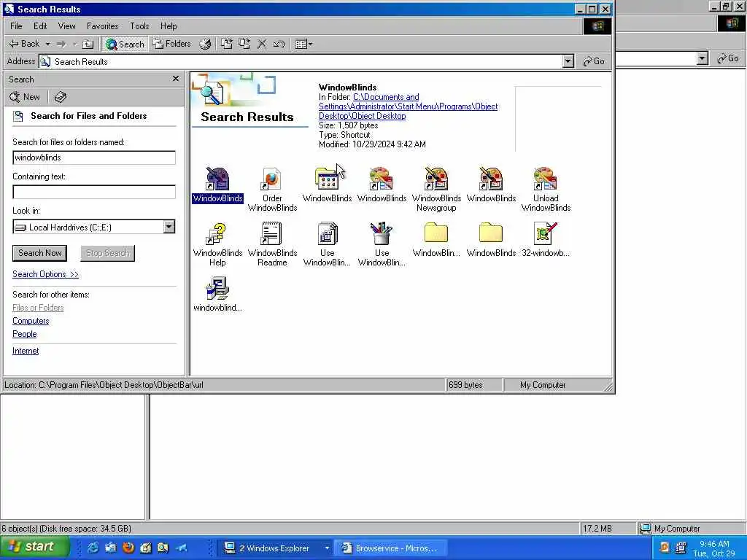Start a New search
747x560 pixels.
tap(26, 97)
